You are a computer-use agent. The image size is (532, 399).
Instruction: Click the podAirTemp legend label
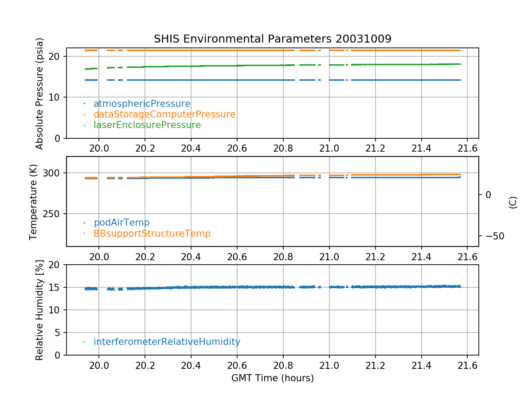pyautogui.click(x=121, y=223)
